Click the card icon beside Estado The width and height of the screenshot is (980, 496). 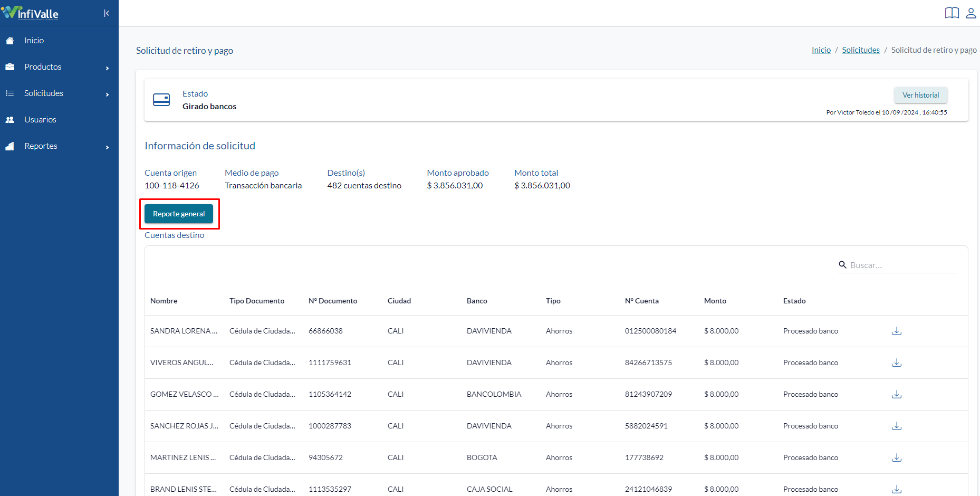[161, 100]
